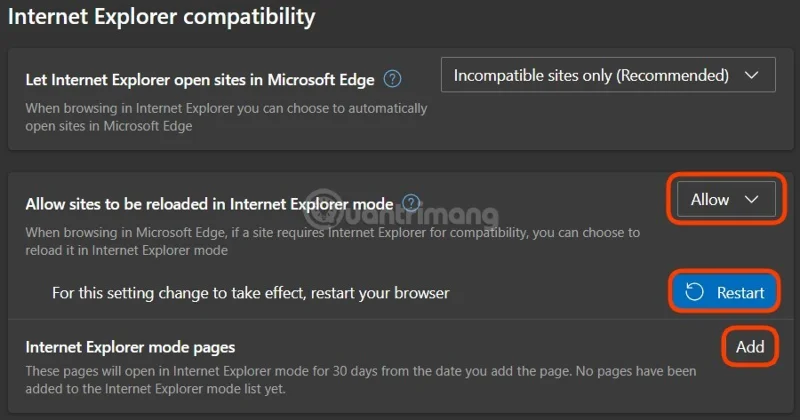Add a page to Internet Explorer mode pages

750,347
